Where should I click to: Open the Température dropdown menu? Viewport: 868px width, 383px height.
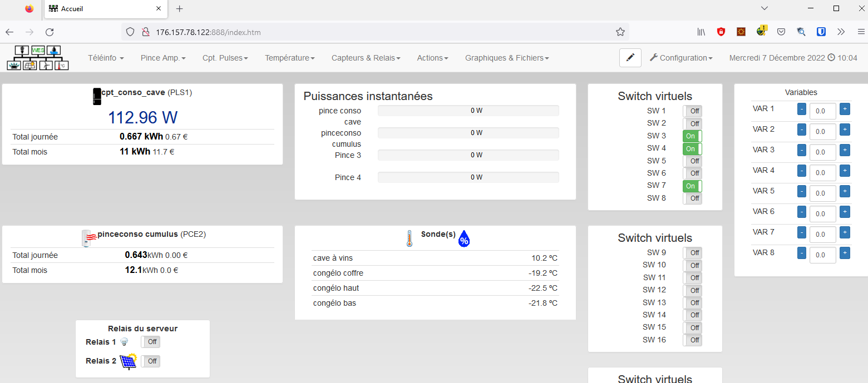click(x=289, y=58)
